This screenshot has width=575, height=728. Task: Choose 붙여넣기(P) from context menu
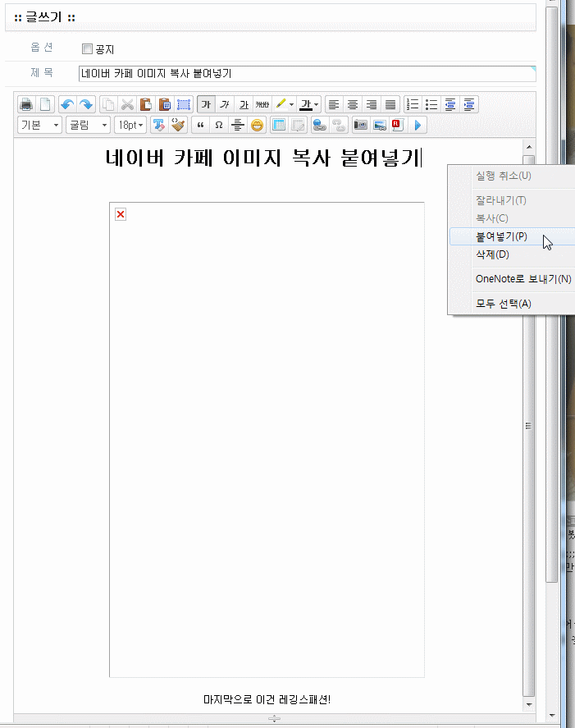click(501, 236)
